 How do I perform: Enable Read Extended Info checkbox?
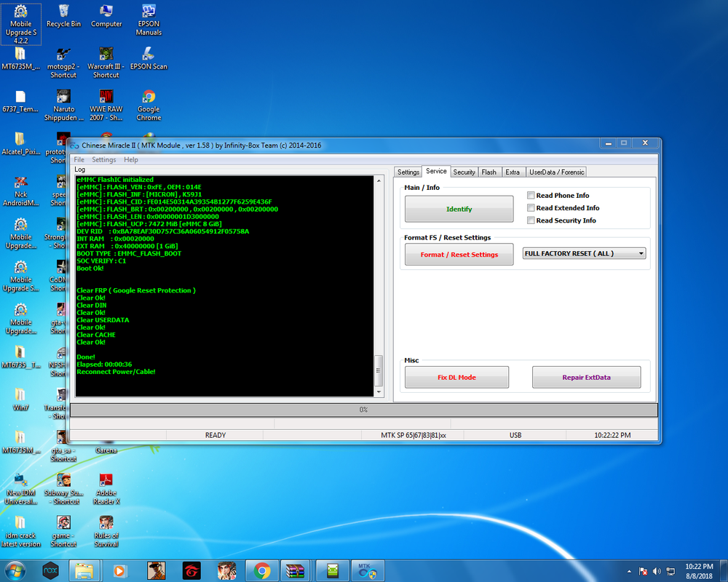(x=531, y=208)
